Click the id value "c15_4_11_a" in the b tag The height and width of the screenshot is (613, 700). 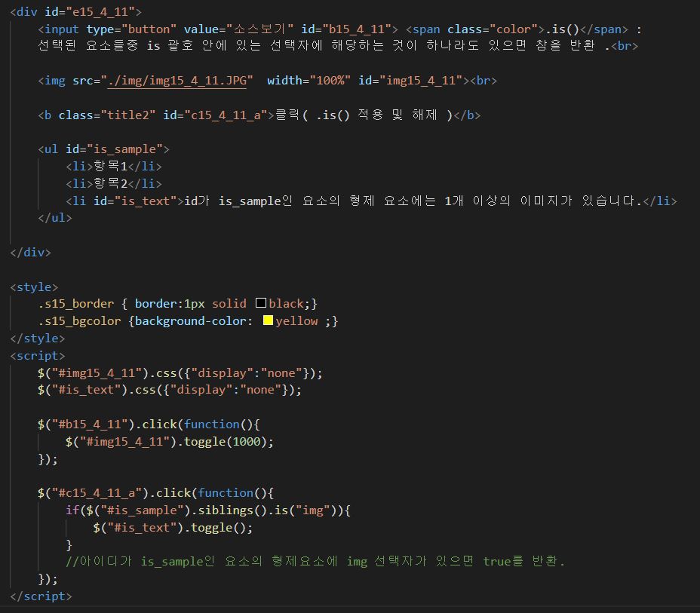point(226,115)
